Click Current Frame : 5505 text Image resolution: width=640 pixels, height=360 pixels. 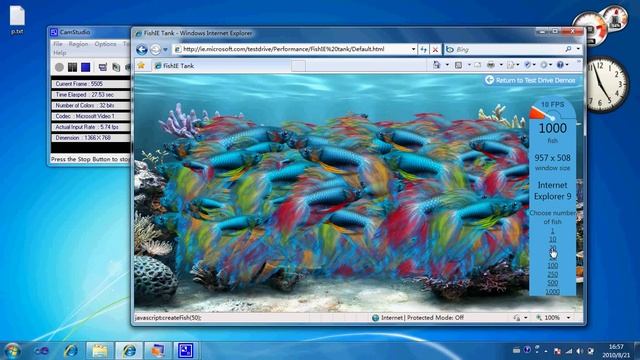[79, 84]
